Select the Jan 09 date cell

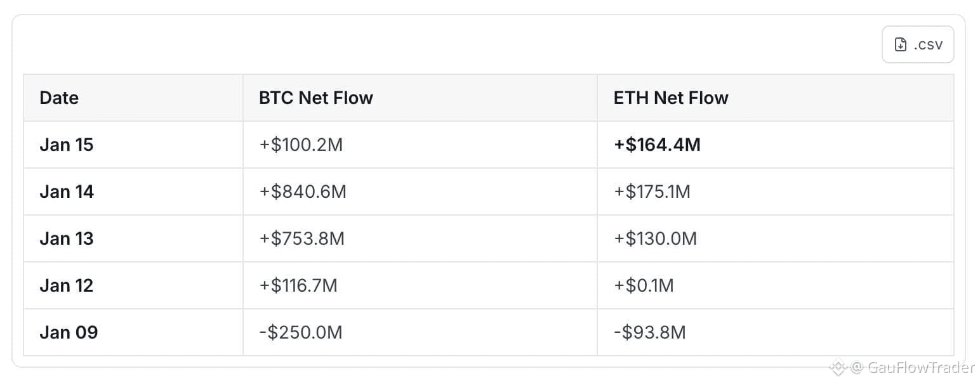click(69, 332)
